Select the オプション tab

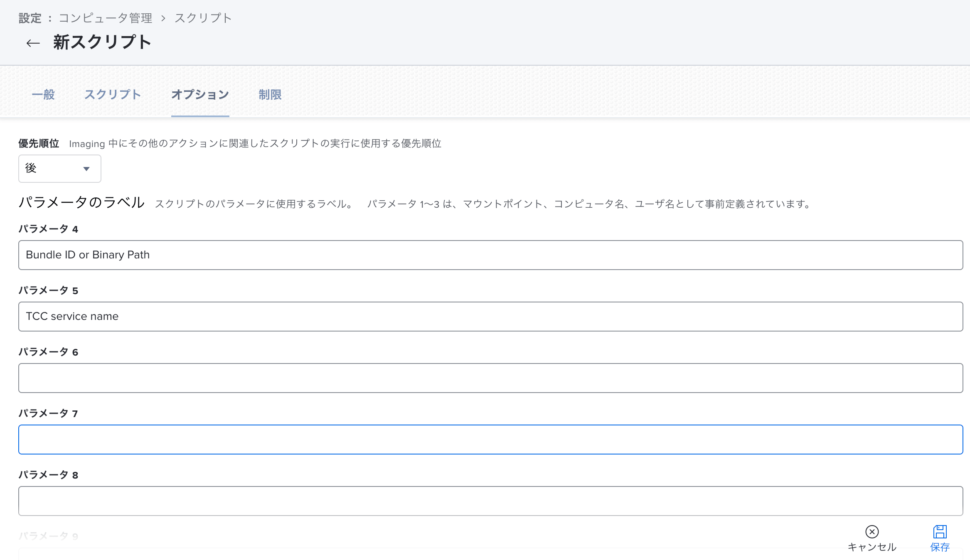pos(200,95)
